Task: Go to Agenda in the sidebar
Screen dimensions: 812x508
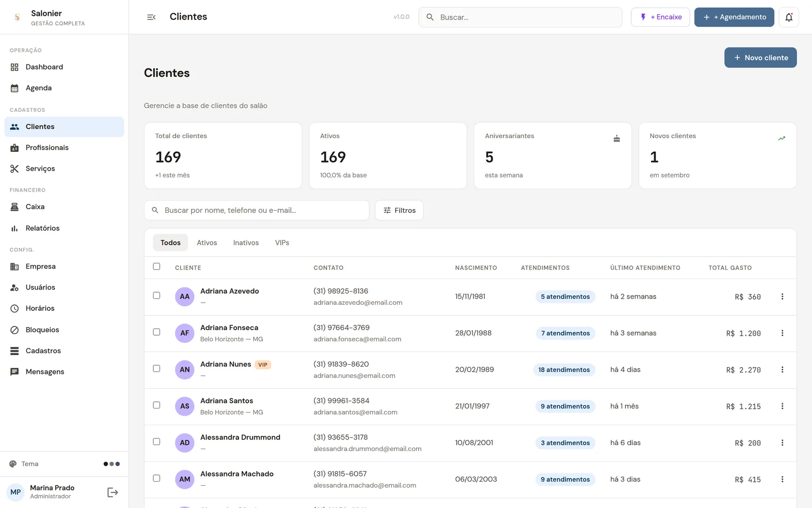Action: [64, 88]
